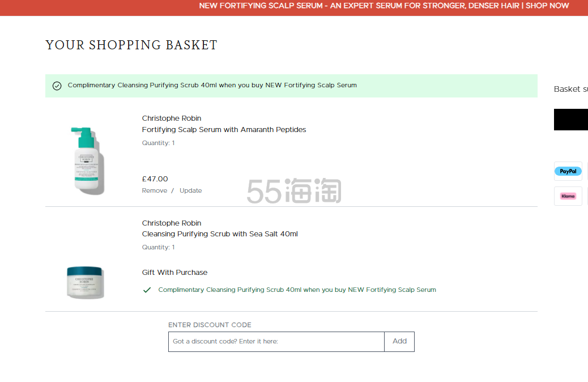Viewport: 588px width, 382px height.
Task: Remove the Fortifying Scalp Serum from basket
Action: [155, 190]
